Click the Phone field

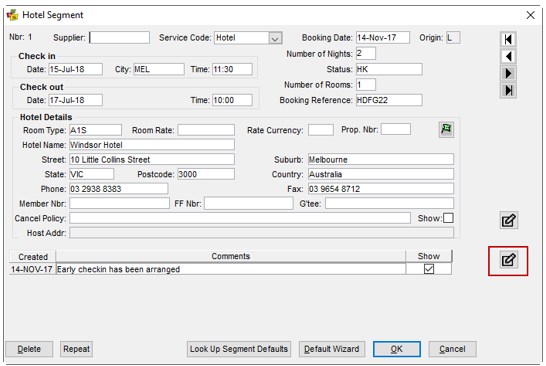pos(118,189)
